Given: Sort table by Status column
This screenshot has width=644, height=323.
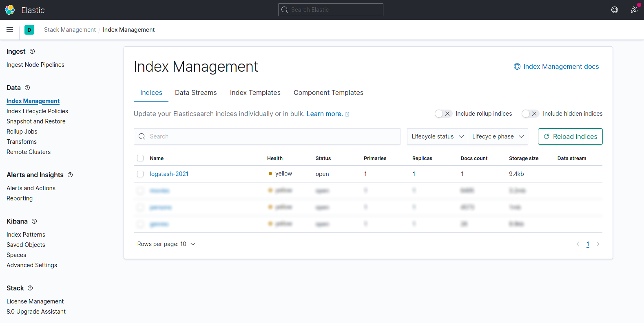Looking at the screenshot, I should pos(323,158).
